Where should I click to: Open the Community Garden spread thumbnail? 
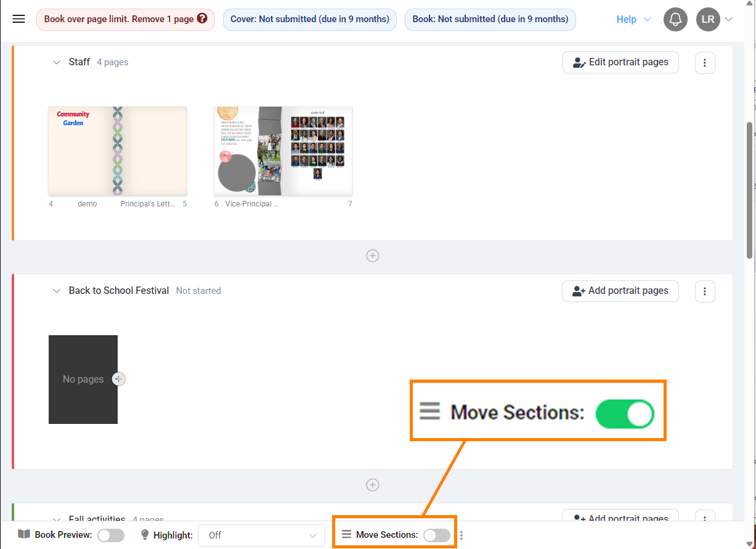tap(118, 151)
